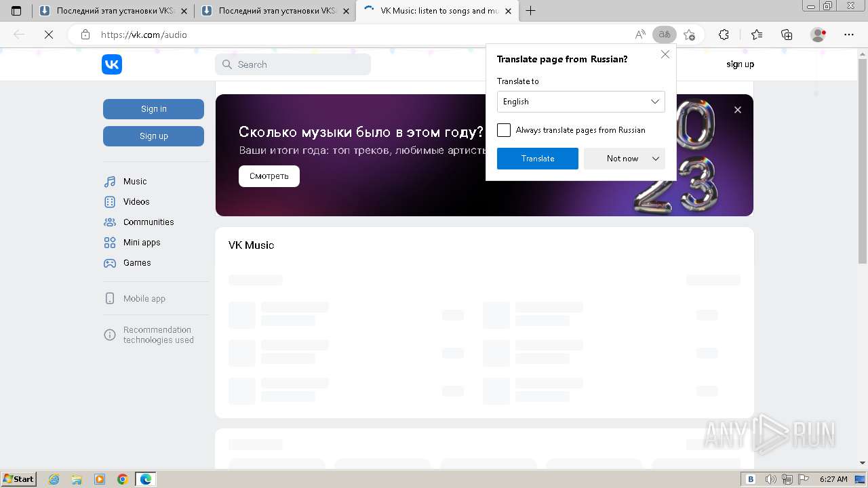Viewport: 868px width, 488px height.
Task: Click the Music note sidebar icon
Action: 110,182
